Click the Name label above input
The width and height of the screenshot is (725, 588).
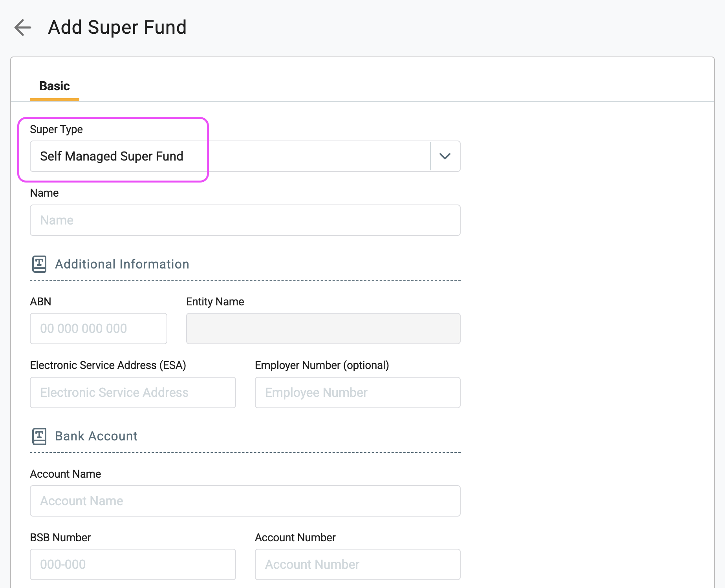pyautogui.click(x=44, y=193)
